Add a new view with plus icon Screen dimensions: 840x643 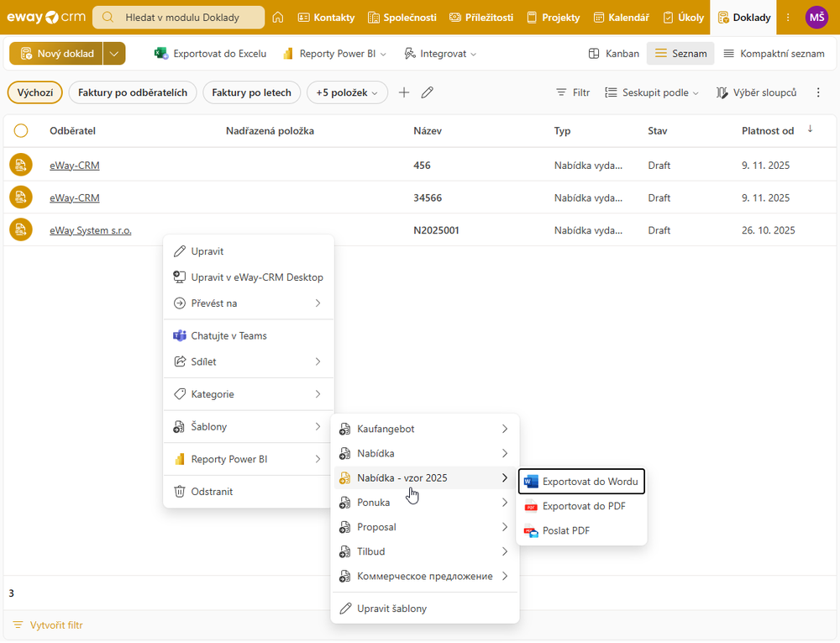[404, 92]
